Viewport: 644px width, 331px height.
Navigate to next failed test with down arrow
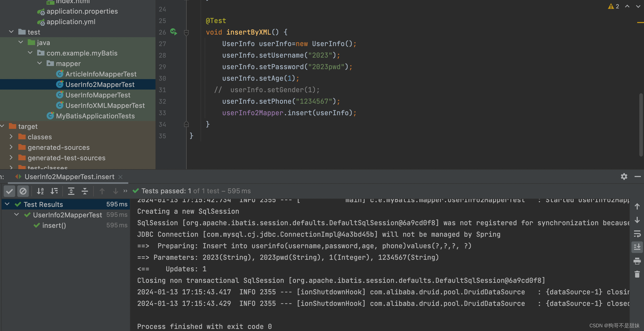point(115,191)
